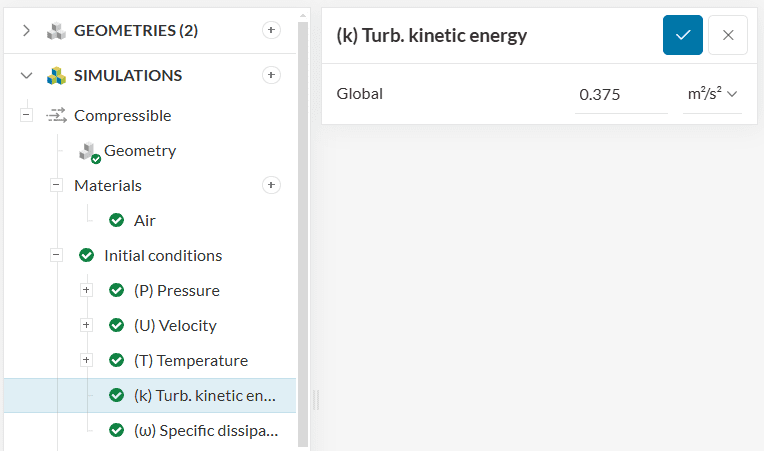Image resolution: width=764 pixels, height=451 pixels.
Task: Expand the (P) Pressure node
Action: [x=86, y=290]
